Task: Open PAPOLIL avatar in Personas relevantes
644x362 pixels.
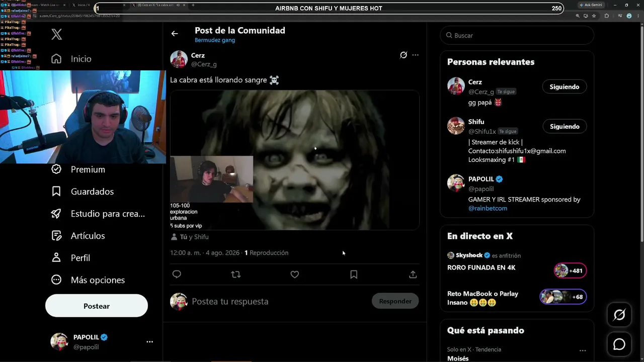Action: (x=456, y=184)
